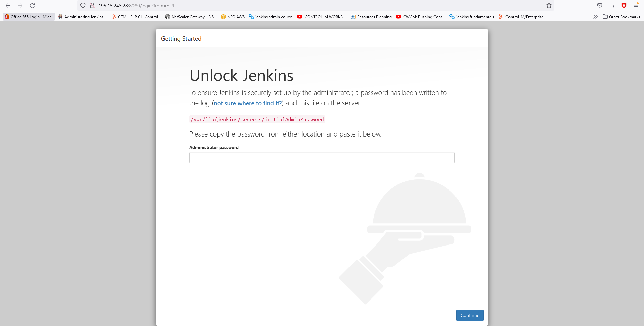The width and height of the screenshot is (644, 326).
Task: Focus the Administrator password field
Action: click(x=322, y=158)
